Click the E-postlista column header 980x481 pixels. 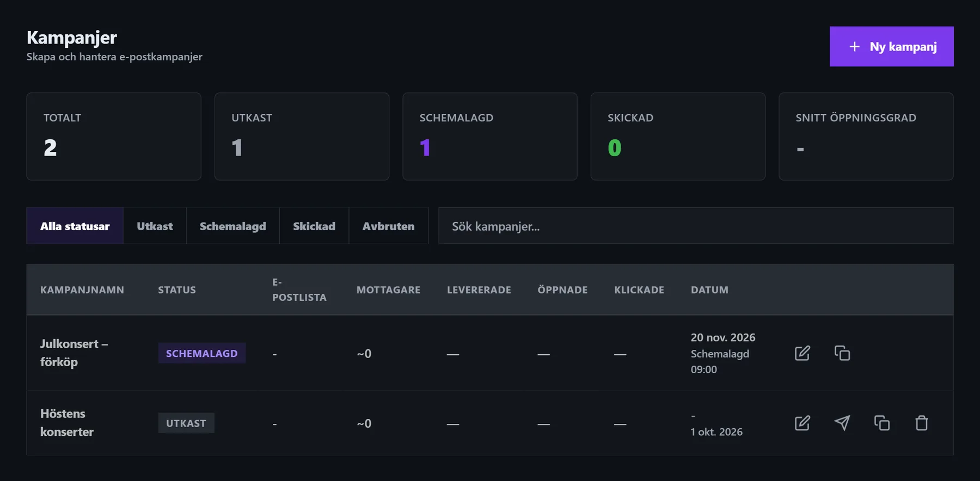click(x=299, y=290)
